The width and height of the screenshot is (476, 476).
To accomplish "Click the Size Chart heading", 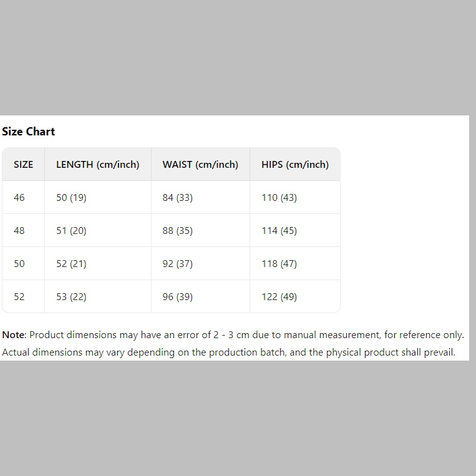I will [x=29, y=132].
